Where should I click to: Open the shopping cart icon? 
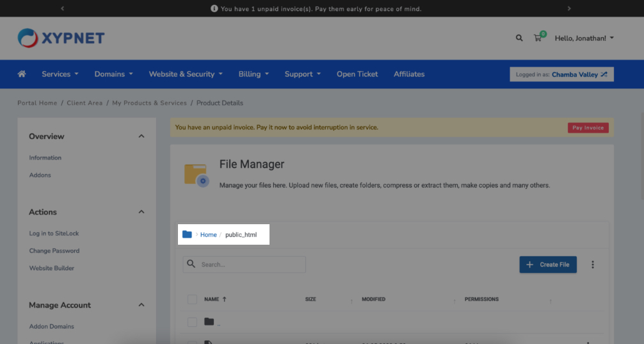[538, 38]
